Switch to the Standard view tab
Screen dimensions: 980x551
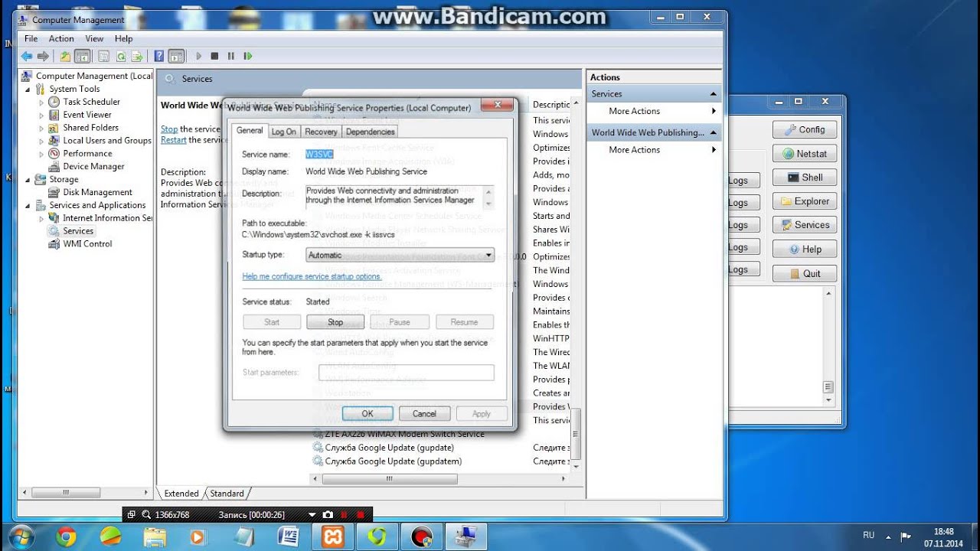(x=227, y=494)
